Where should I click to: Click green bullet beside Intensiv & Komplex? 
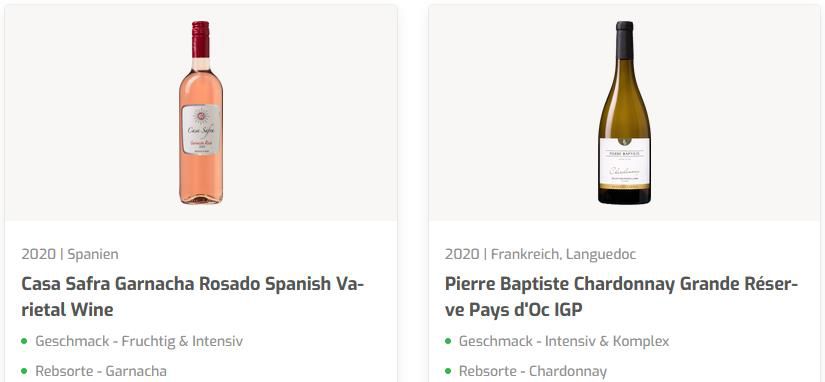point(448,341)
